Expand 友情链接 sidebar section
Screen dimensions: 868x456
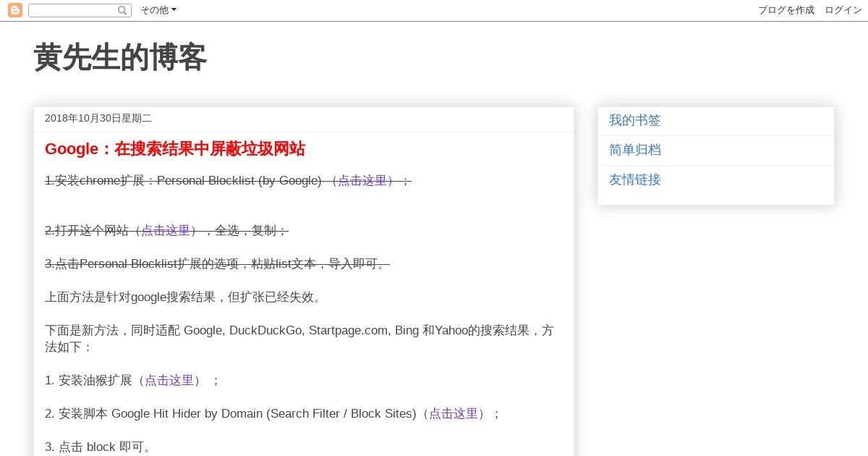tap(635, 180)
